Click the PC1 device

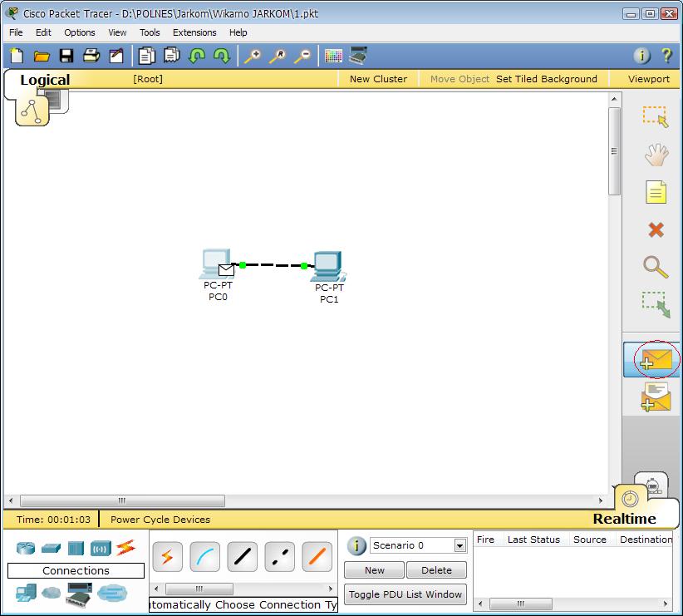tap(328, 266)
